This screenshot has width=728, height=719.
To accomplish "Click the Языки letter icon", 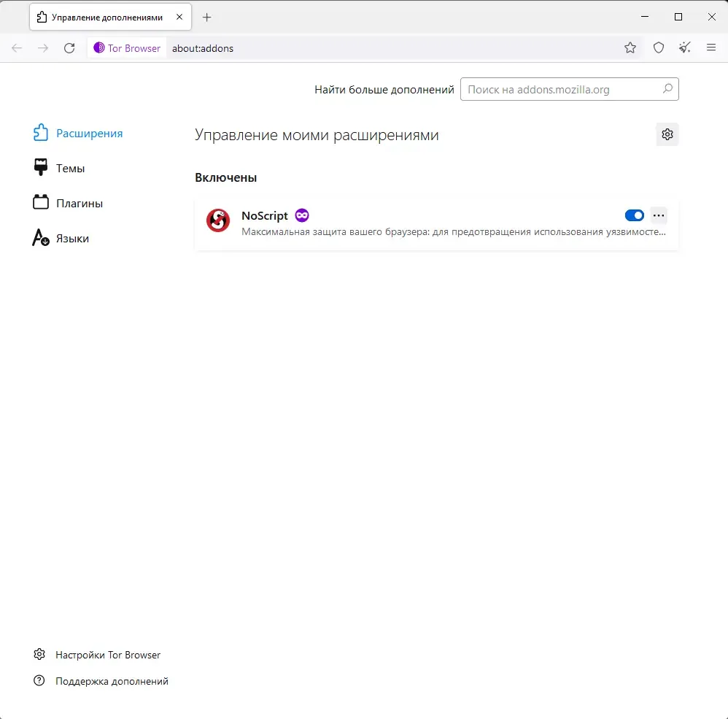I will tap(41, 237).
